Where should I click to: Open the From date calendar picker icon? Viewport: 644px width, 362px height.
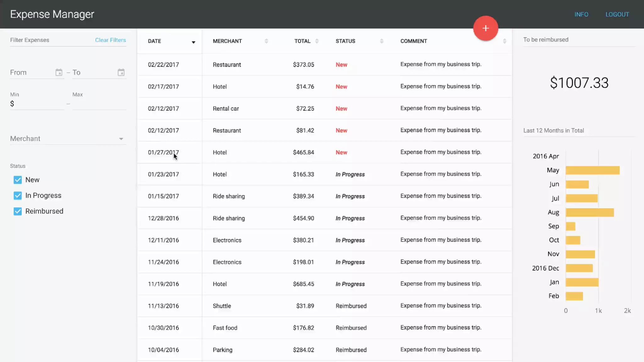59,73
